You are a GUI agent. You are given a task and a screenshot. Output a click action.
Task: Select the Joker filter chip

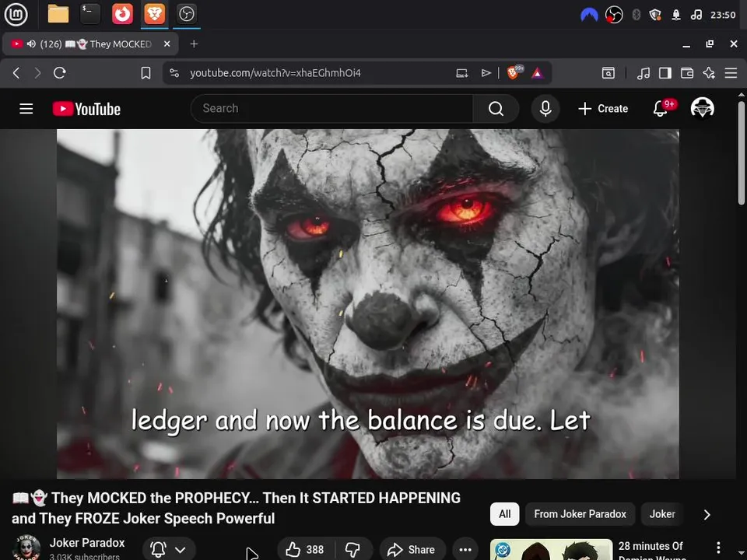click(662, 514)
